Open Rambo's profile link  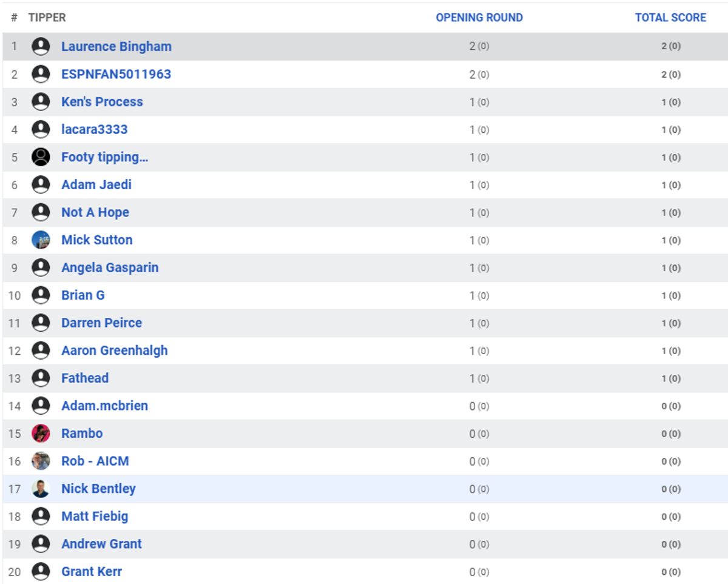click(x=82, y=434)
